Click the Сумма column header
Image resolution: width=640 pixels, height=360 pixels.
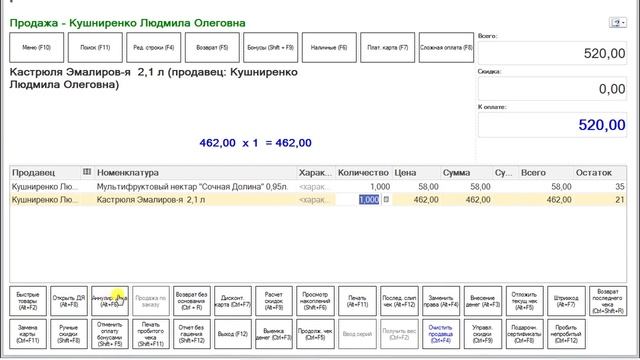pos(467,173)
